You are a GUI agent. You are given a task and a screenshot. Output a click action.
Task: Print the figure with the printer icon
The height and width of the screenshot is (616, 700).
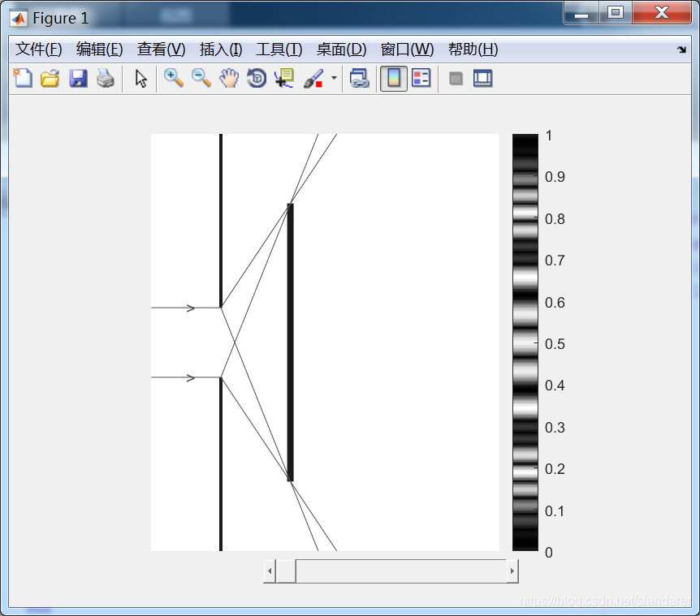pyautogui.click(x=106, y=79)
